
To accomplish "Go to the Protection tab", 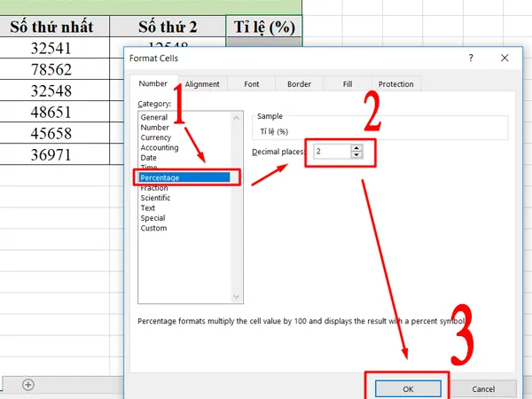I will [x=395, y=84].
